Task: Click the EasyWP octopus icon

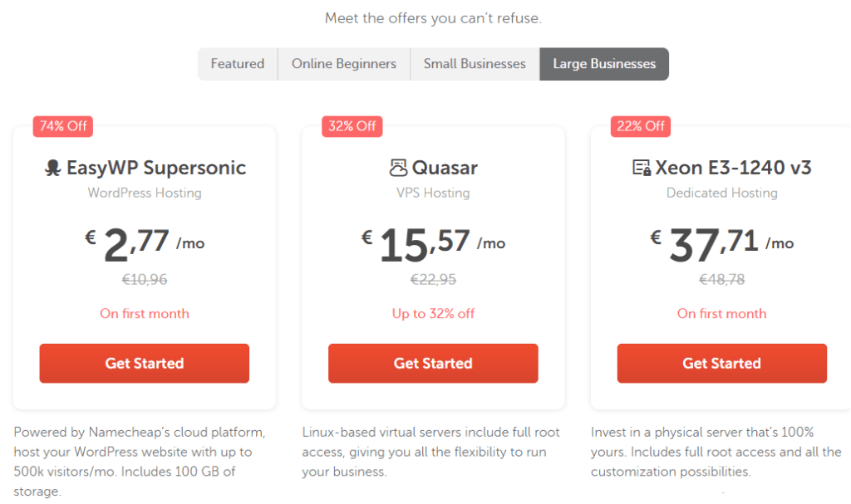Action: [52, 169]
